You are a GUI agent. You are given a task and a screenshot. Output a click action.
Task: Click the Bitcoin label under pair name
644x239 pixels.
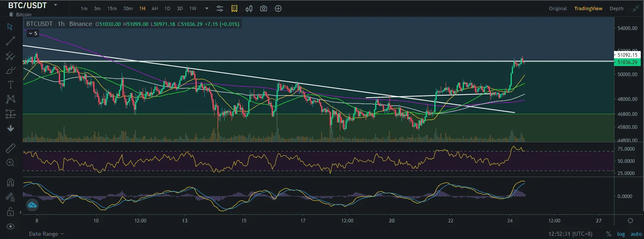(x=24, y=15)
